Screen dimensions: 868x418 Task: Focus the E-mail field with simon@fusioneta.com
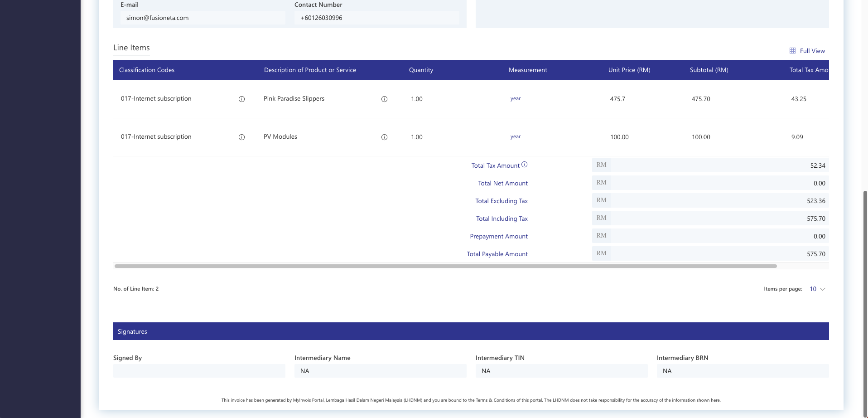click(203, 18)
